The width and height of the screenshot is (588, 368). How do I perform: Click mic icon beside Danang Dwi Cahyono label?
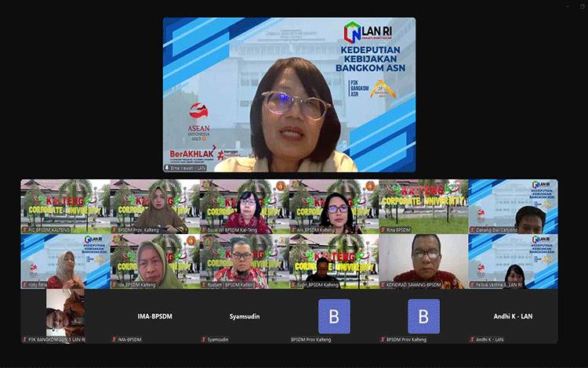(473, 230)
